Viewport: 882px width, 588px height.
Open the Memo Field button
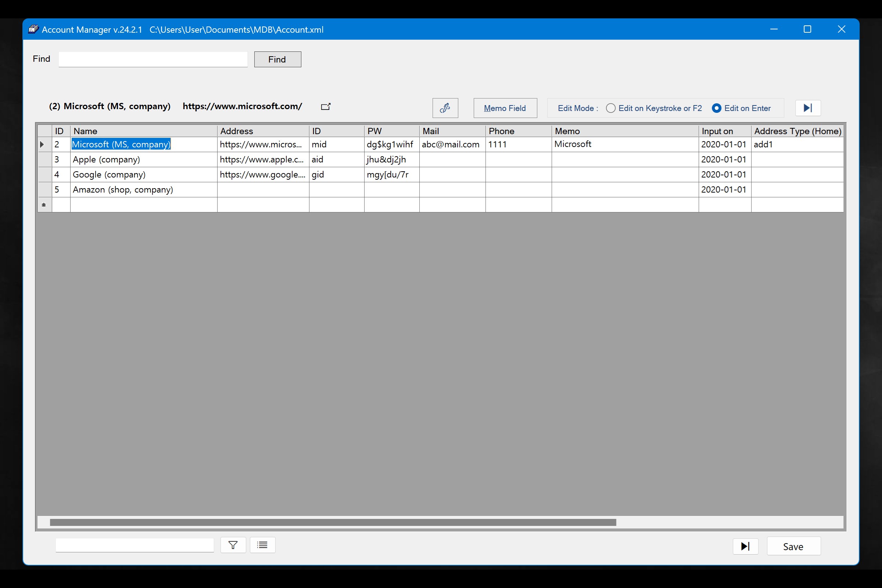click(505, 108)
